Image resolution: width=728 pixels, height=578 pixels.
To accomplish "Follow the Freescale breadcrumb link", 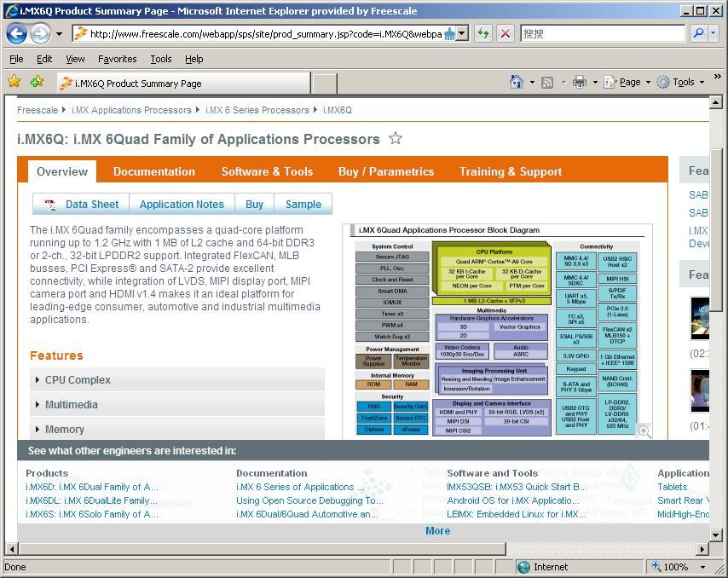I will point(38,110).
